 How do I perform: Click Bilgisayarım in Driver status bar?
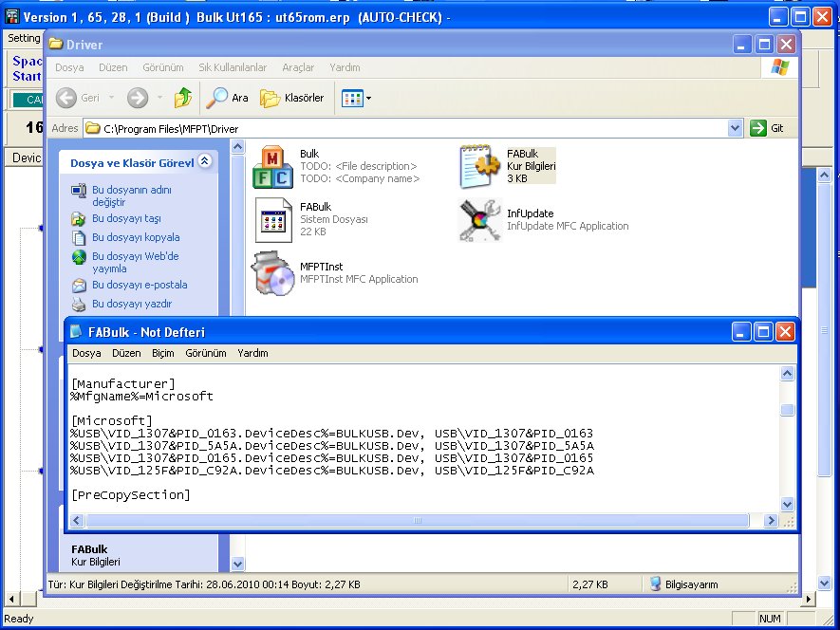point(684,584)
